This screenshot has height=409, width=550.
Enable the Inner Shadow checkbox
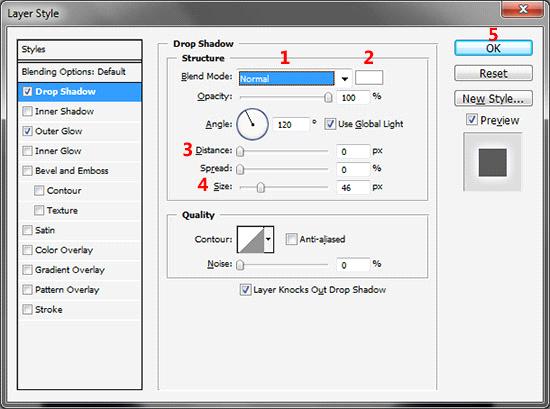(x=27, y=112)
